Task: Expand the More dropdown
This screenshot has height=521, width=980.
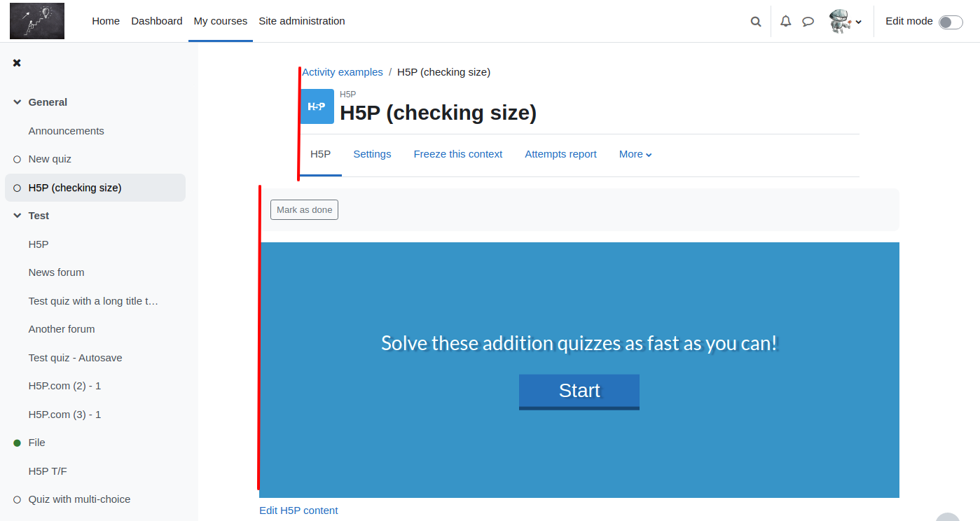Action: [635, 154]
